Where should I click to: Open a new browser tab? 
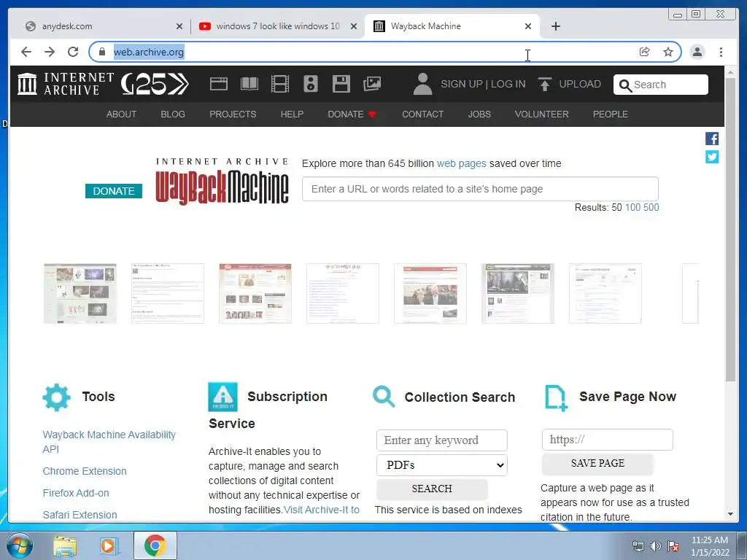pos(555,26)
